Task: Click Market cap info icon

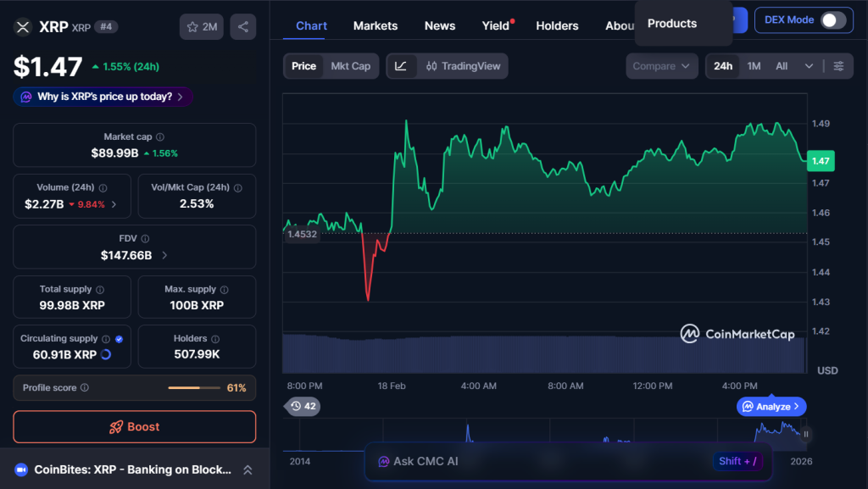Action: (160, 137)
